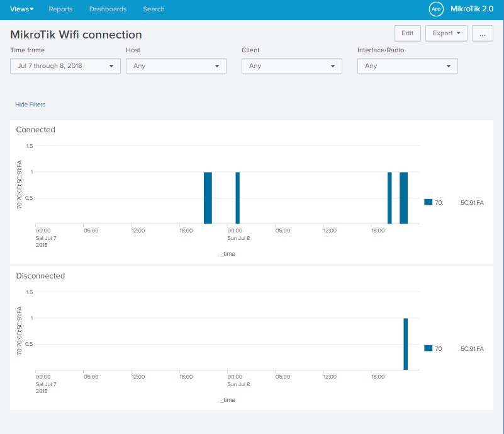Click the MikroTik 2.0 app title
Viewport: 504px width, 434px height.
pyautogui.click(x=472, y=9)
